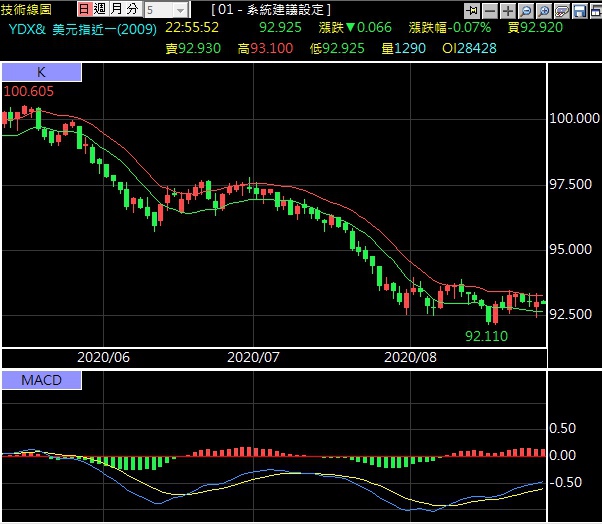Image resolution: width=602 pixels, height=524 pixels.
Task: Click the pin window icon
Action: coord(472,11)
